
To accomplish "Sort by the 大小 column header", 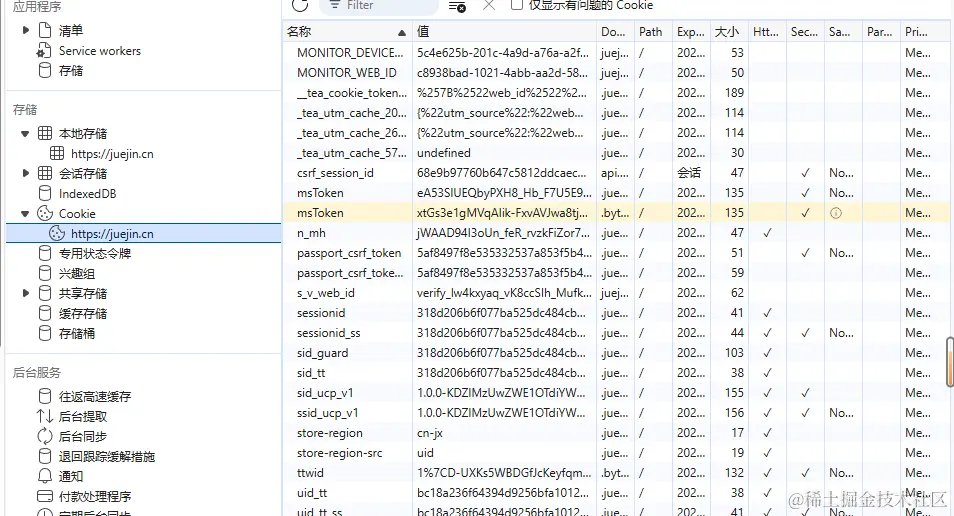I will (728, 32).
